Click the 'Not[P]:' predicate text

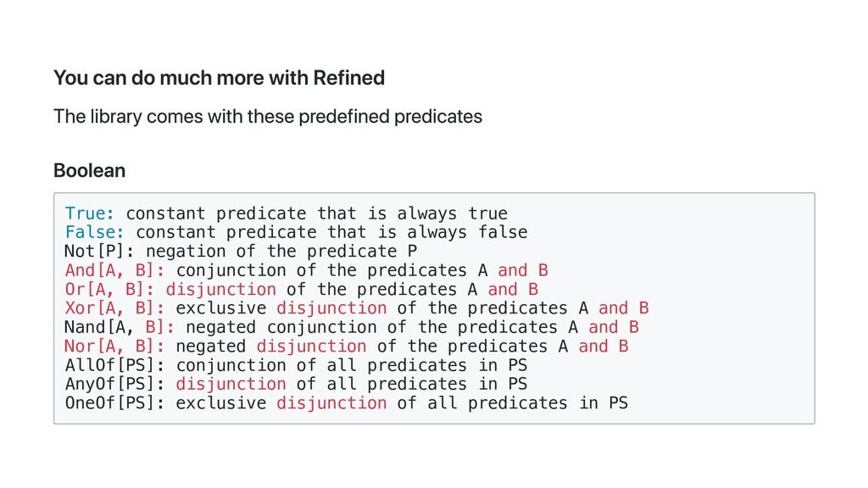click(100, 251)
